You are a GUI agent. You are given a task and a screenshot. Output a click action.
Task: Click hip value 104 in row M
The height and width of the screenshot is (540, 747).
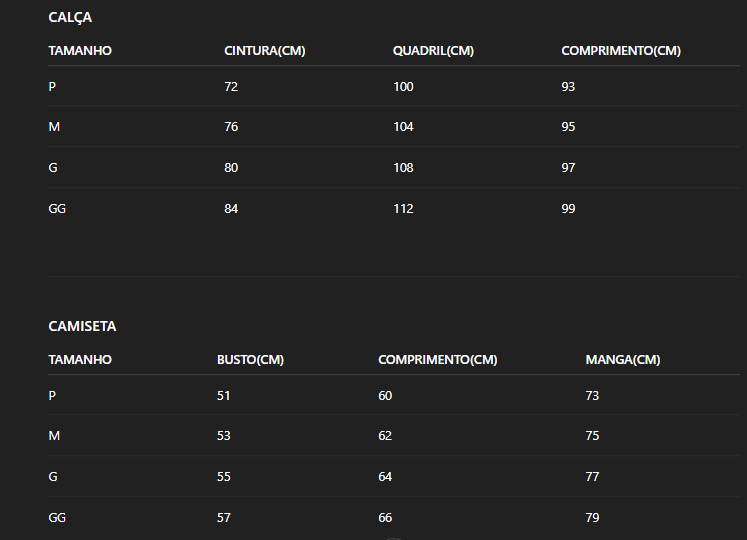(403, 127)
